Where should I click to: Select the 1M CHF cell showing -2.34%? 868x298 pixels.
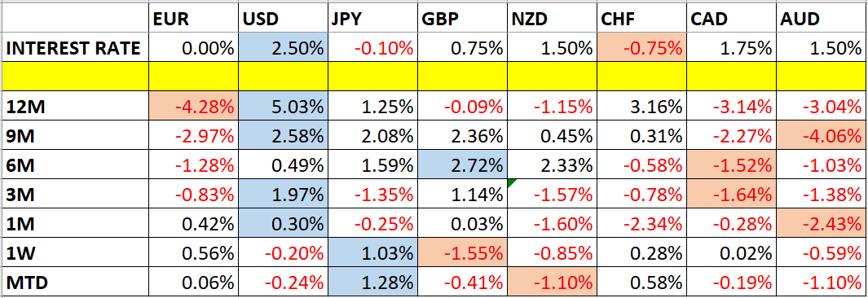coord(642,223)
